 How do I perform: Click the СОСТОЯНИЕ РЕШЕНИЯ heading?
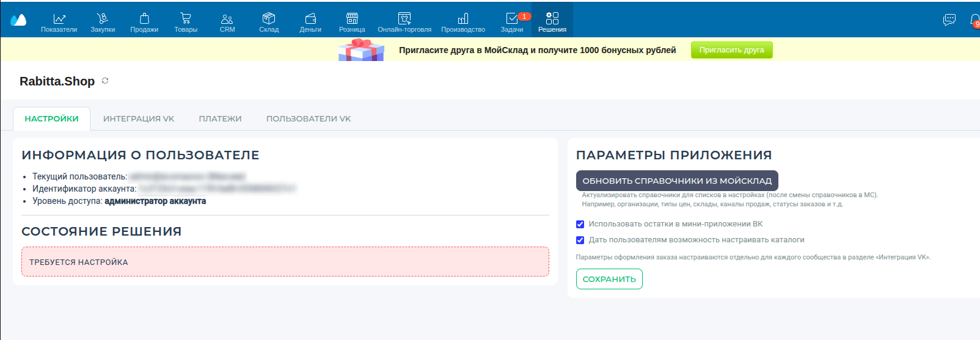[x=101, y=231]
